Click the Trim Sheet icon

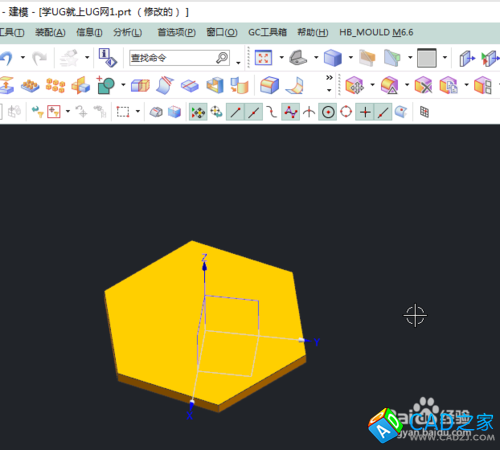(165, 85)
